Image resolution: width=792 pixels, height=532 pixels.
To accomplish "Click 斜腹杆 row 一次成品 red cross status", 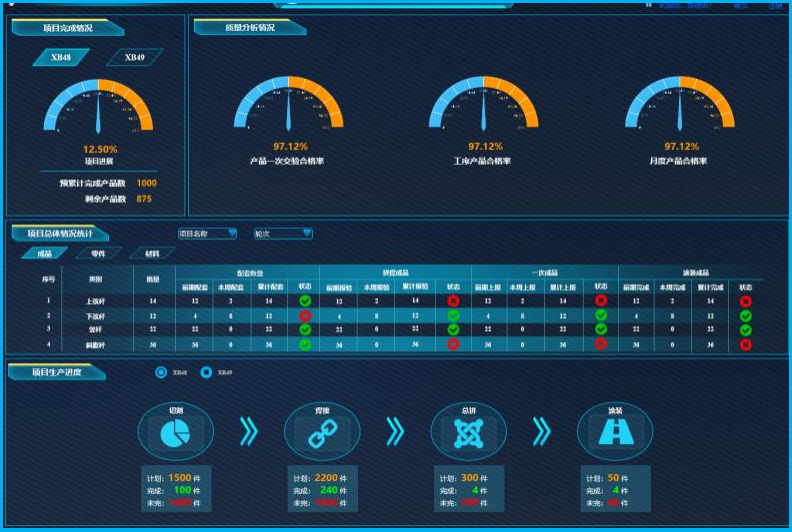I will coord(601,344).
